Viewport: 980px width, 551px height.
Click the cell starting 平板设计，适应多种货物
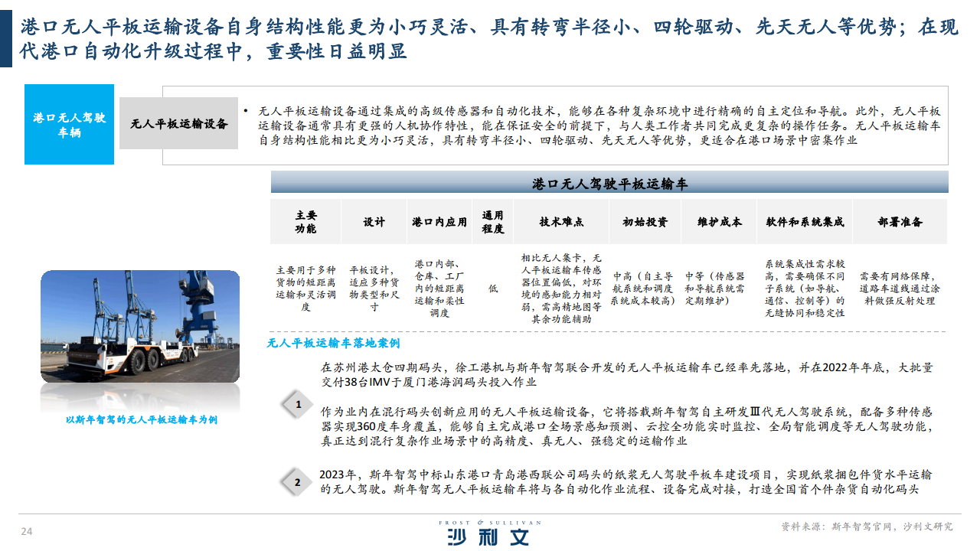click(374, 289)
